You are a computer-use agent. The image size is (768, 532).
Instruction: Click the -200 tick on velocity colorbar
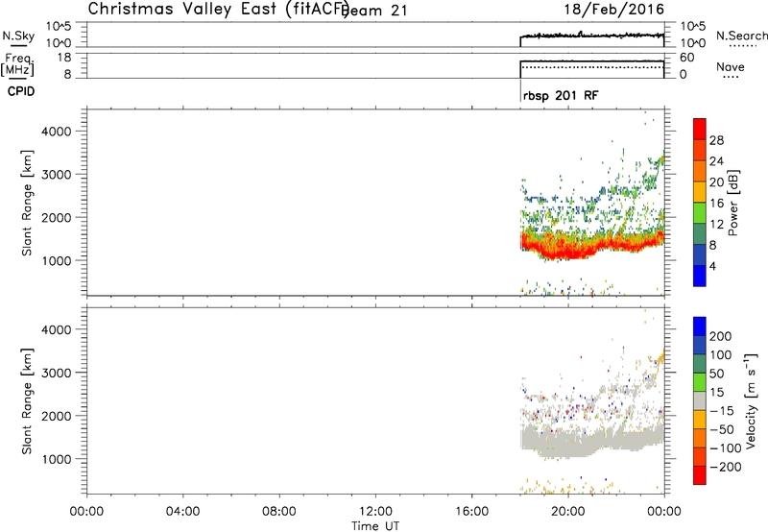click(x=726, y=467)
